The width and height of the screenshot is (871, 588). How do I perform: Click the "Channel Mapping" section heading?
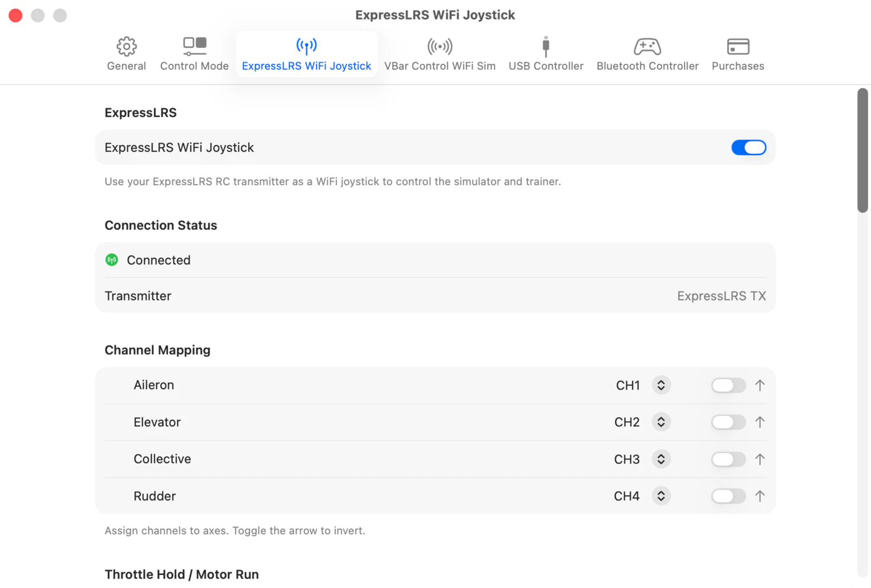tap(157, 350)
